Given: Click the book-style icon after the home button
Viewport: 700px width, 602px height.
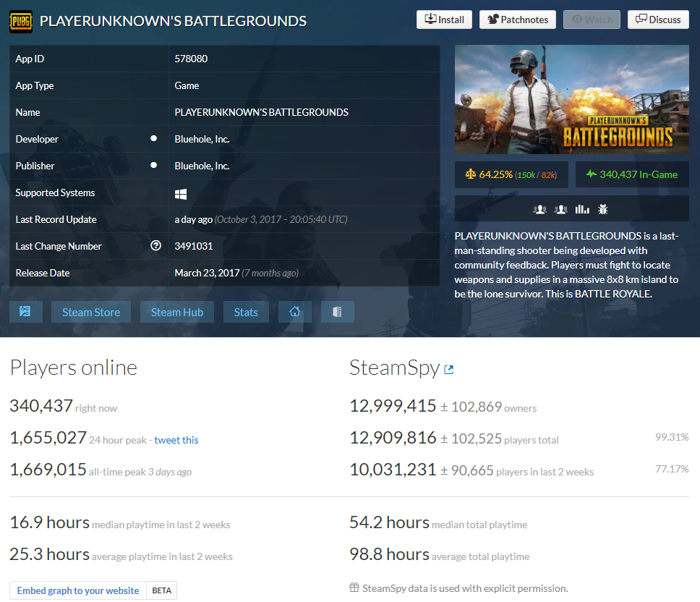Looking at the screenshot, I should pos(338,312).
